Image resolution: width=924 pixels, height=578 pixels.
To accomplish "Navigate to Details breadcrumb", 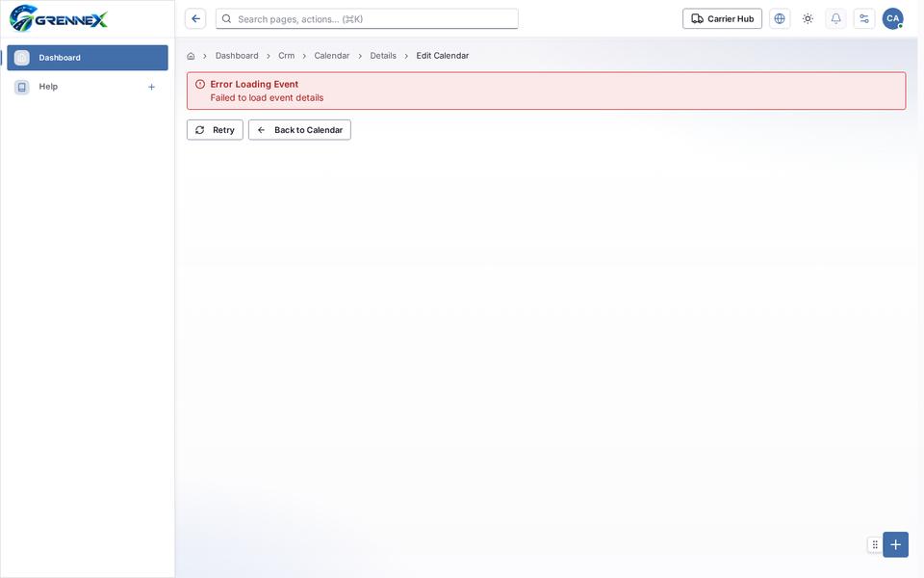I will [x=383, y=56].
